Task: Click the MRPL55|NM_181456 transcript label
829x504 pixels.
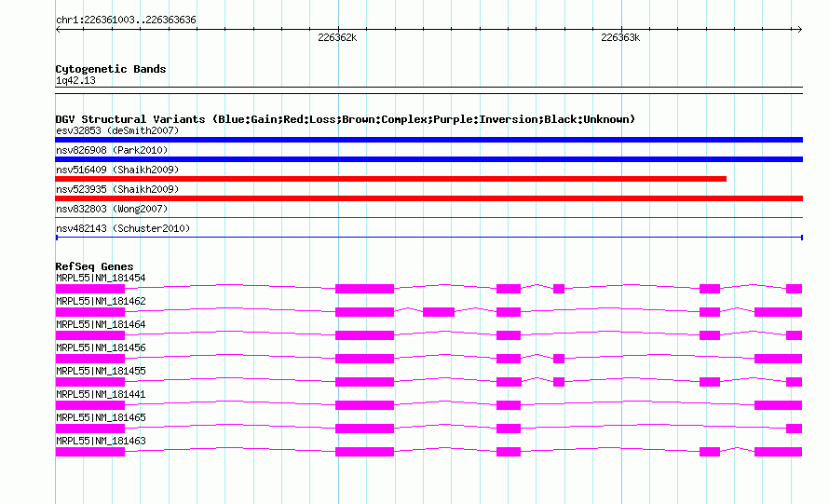Action: (x=101, y=347)
